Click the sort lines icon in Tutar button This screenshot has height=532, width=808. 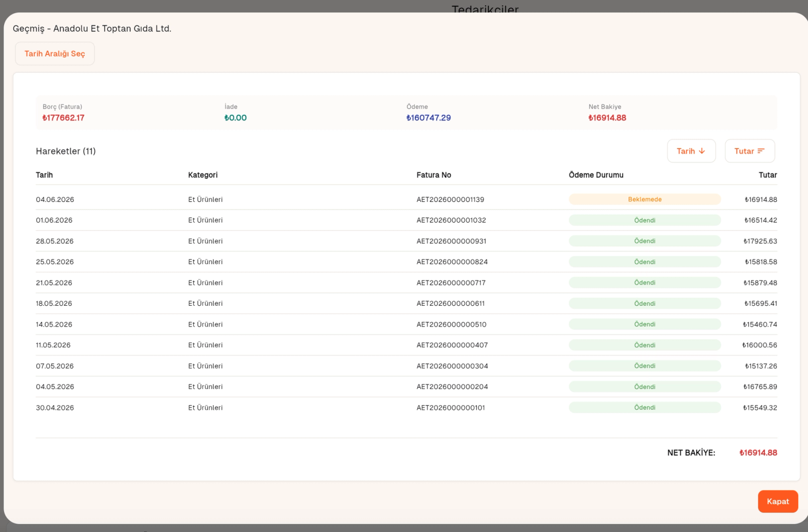(761, 151)
